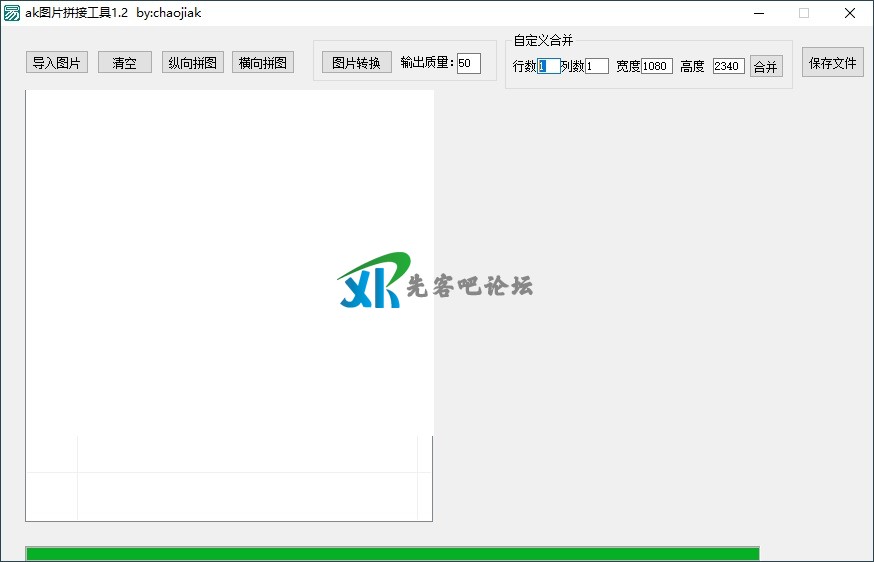The width and height of the screenshot is (874, 562).
Task: Select 纵向拼图 vertical stitching
Action: pos(193,63)
